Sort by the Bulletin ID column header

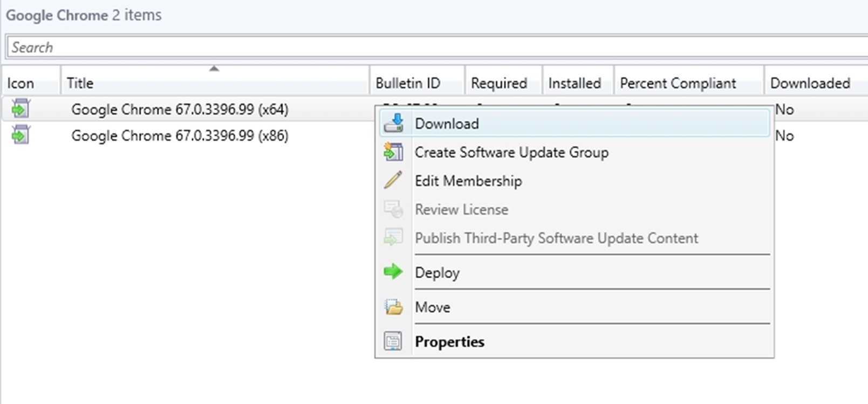(x=417, y=83)
